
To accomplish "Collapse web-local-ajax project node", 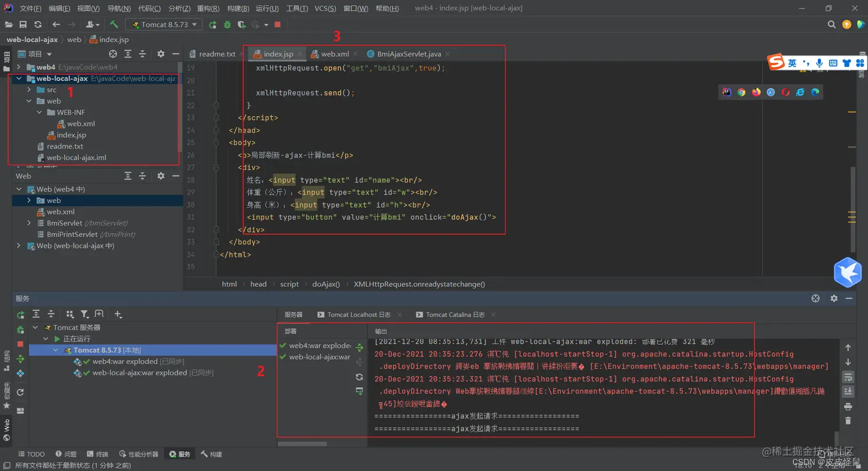I will tap(19, 79).
